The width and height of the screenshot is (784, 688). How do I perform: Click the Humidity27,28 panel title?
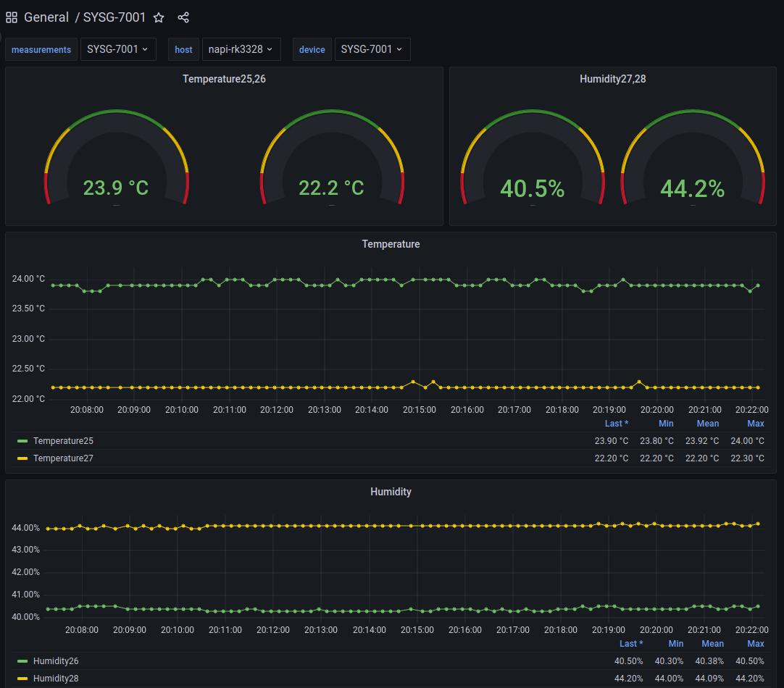click(612, 79)
